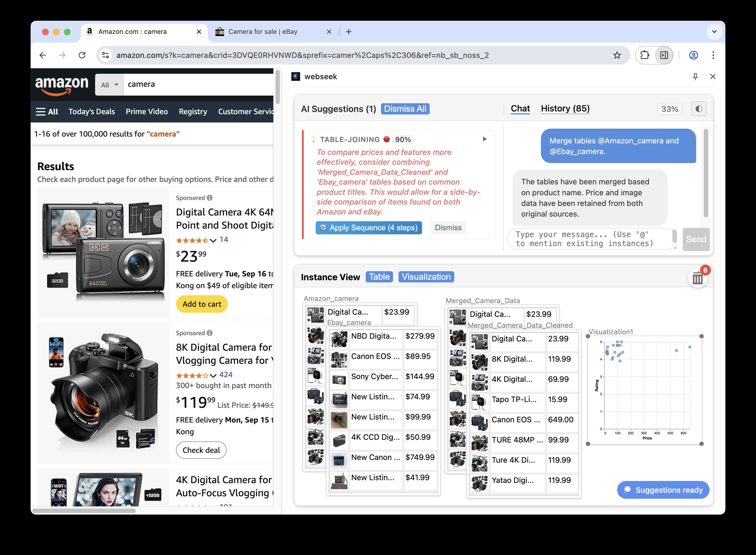This screenshot has height=555, width=756.
Task: Select the Amazon.com camera tab
Action: [144, 32]
